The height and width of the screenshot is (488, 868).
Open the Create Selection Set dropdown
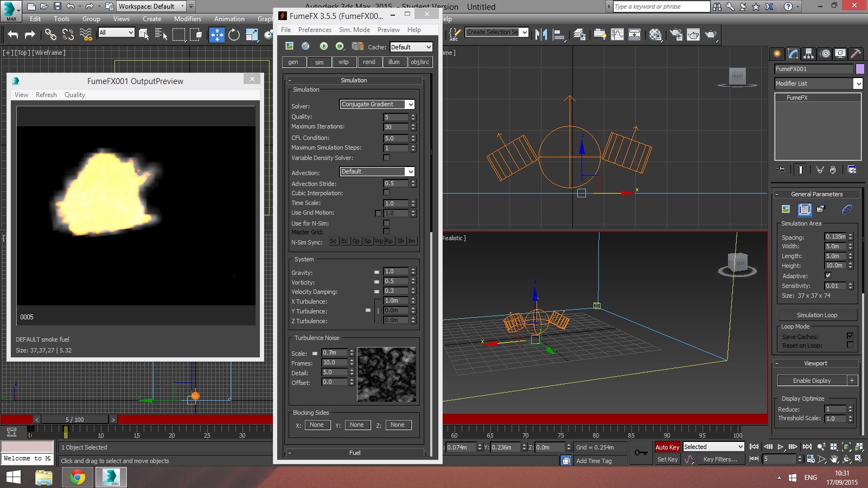(x=497, y=33)
